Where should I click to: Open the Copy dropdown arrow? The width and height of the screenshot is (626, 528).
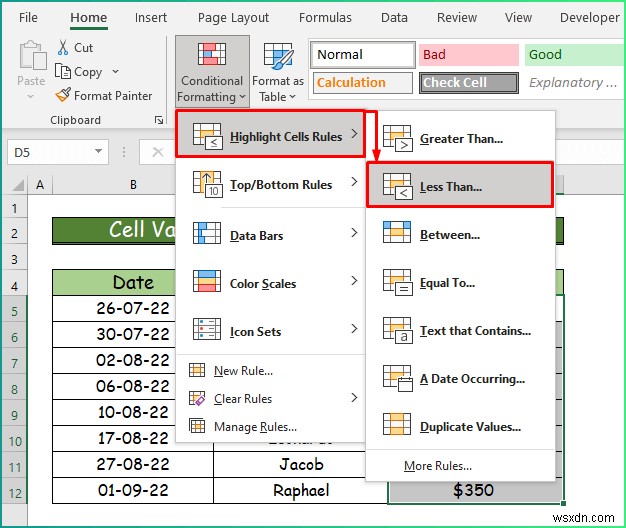(115, 72)
